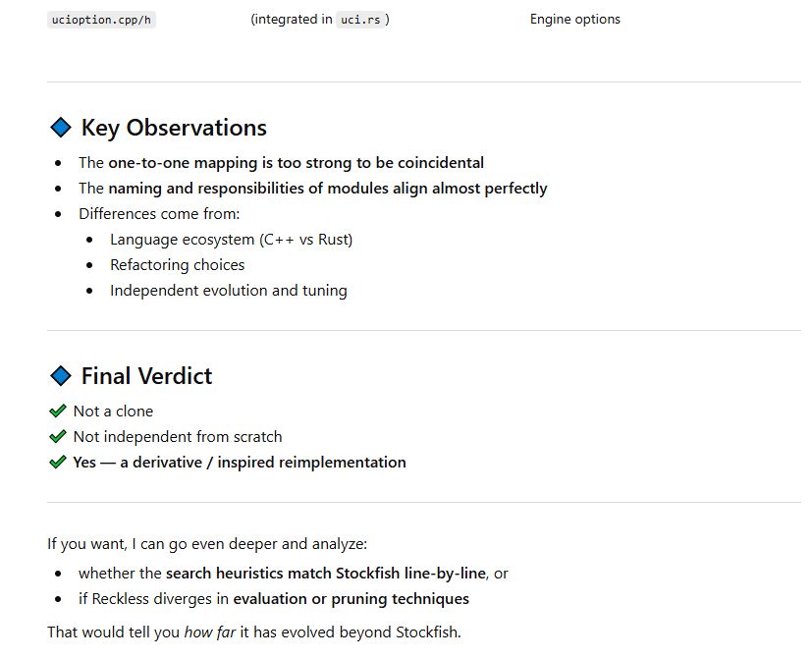Select the Key Observations heading

pos(174,128)
